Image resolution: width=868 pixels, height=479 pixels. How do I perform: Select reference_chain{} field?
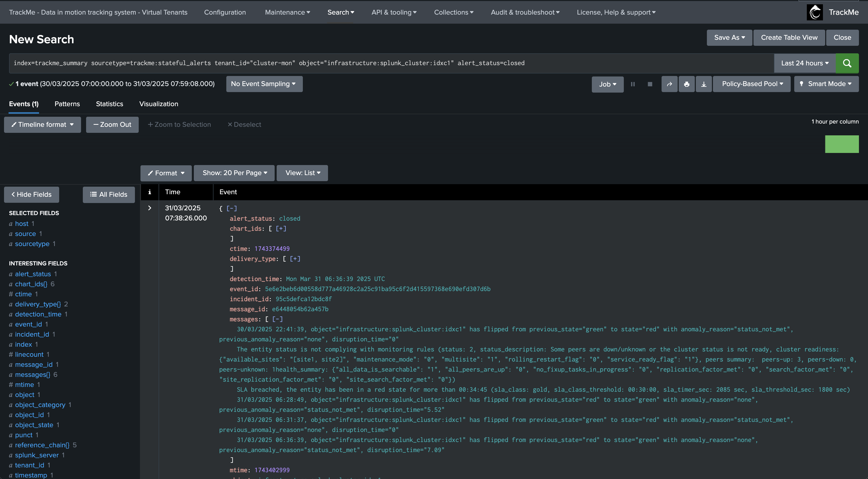[x=42, y=445]
